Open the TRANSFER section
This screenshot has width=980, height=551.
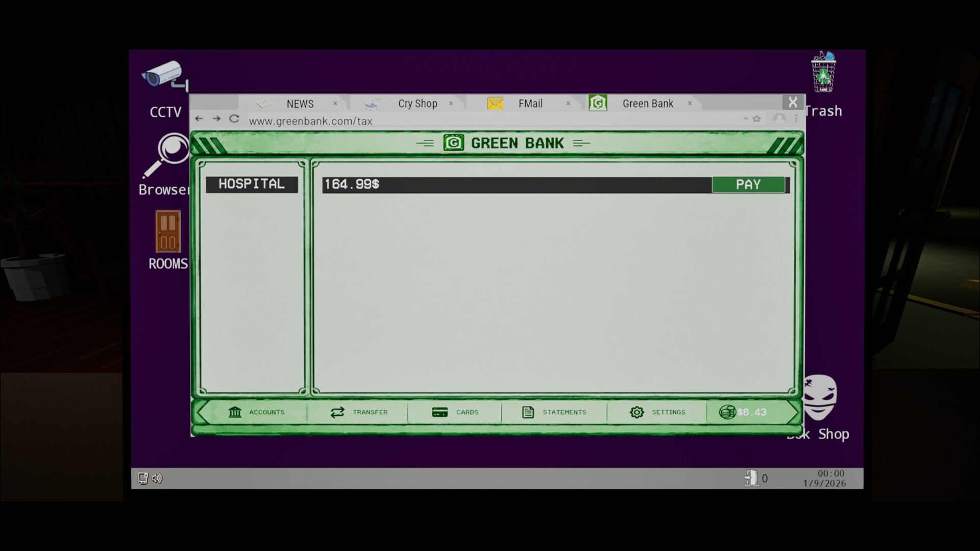[x=359, y=412]
